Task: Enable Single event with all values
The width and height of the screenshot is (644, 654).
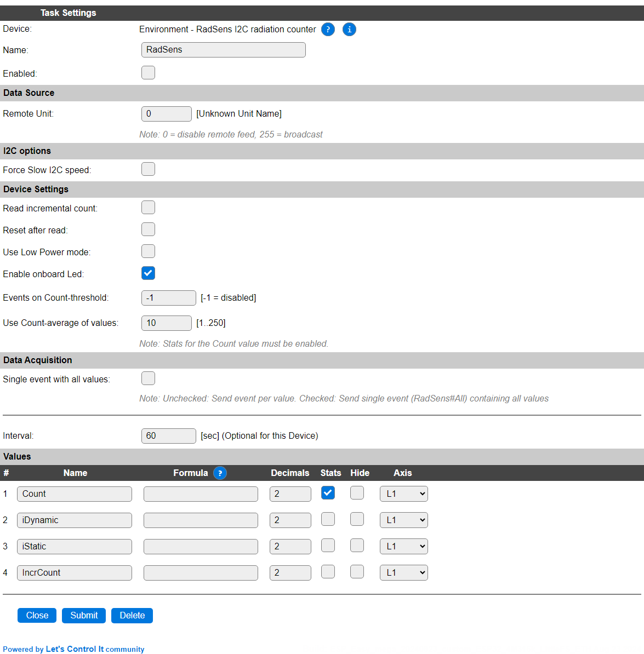Action: [148, 378]
